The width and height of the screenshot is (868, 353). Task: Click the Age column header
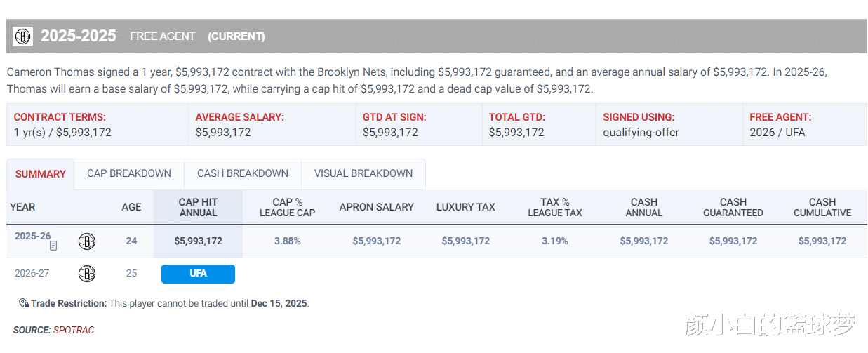pyautogui.click(x=131, y=207)
